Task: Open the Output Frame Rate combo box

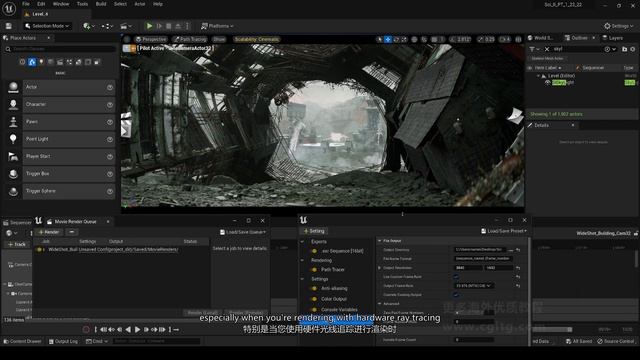Action: (473, 286)
